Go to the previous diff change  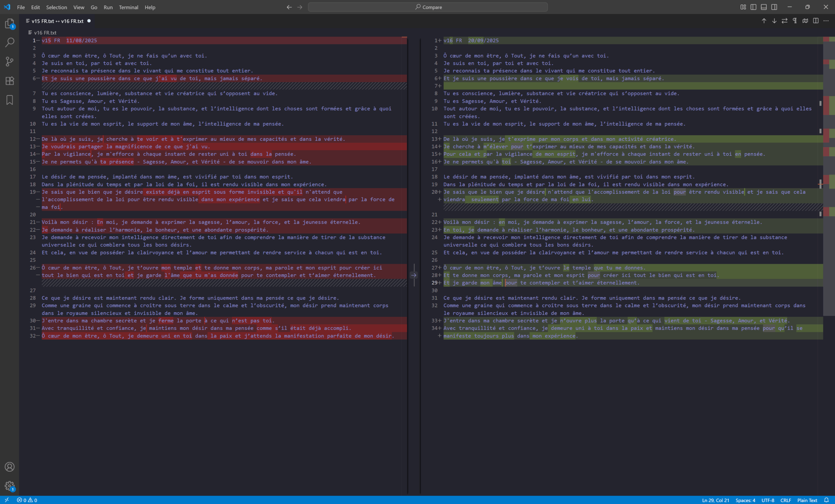coord(764,21)
